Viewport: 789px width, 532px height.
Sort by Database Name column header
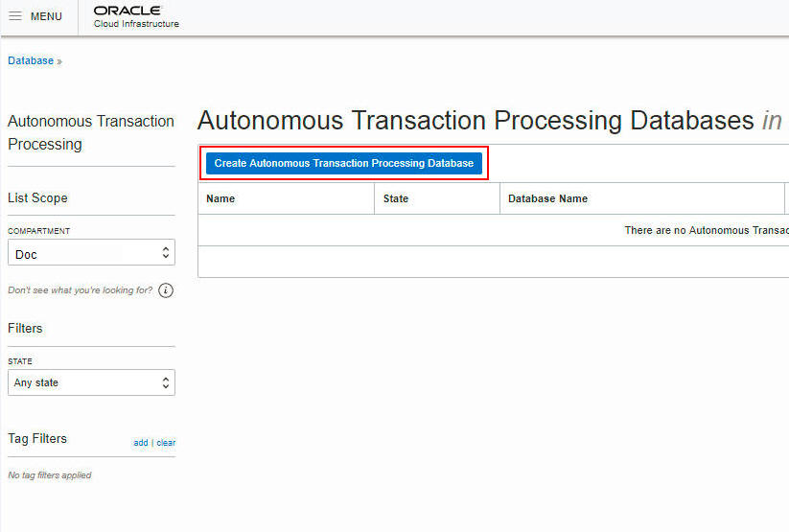point(547,198)
